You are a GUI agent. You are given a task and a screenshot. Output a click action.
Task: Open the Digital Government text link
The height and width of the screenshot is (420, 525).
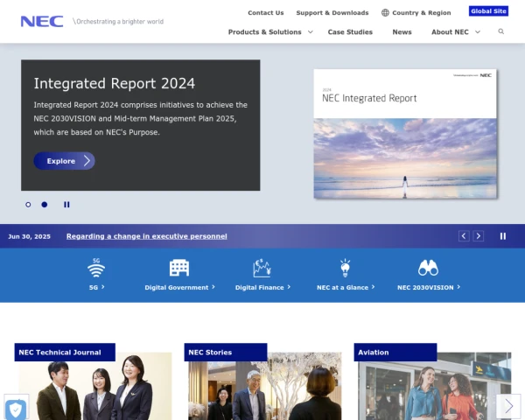click(179, 287)
